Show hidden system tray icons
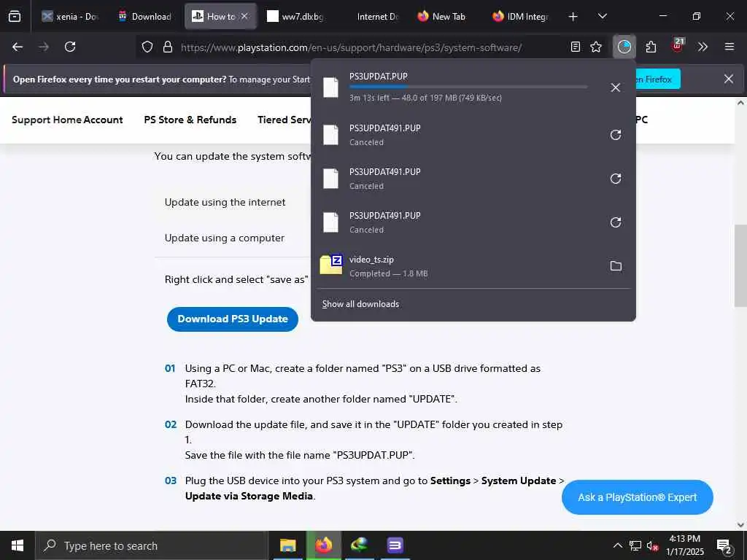 [x=617, y=545]
